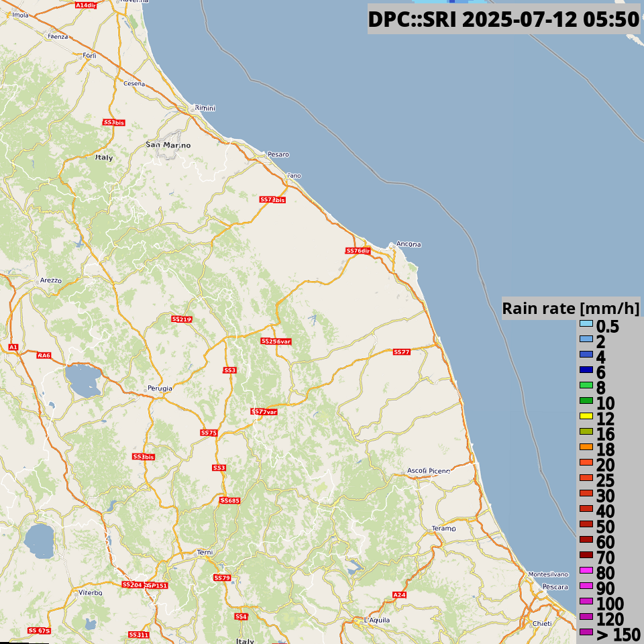Image resolution: width=644 pixels, height=644 pixels.
Task: Select the RA6 road shield
Action: [x=44, y=356]
